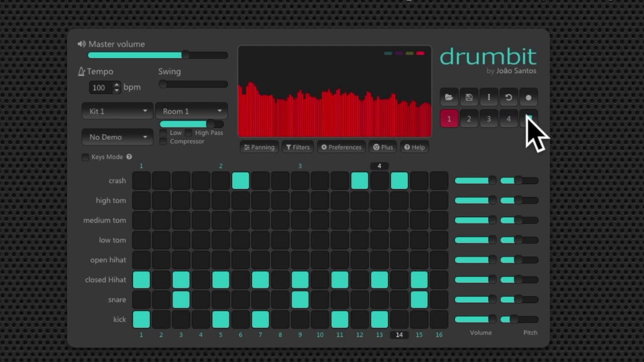
Task: Click the snare track label
Action: pos(117,300)
